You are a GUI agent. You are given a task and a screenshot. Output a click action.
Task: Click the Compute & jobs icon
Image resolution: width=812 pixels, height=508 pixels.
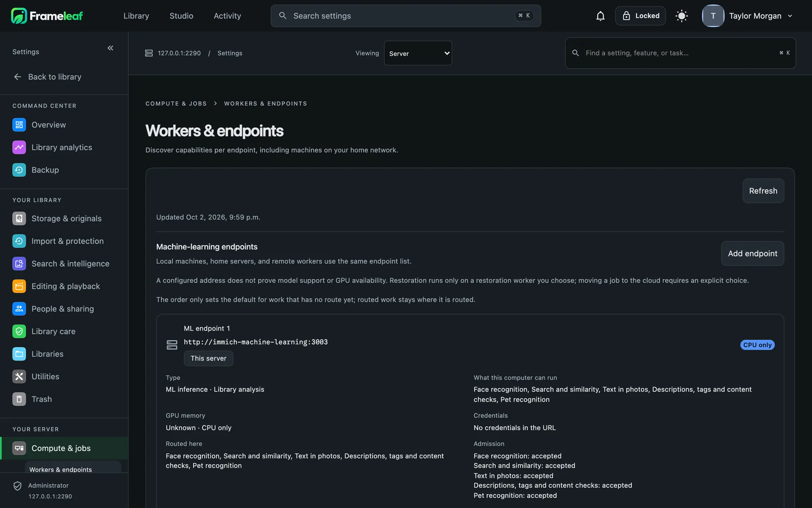[x=19, y=448]
